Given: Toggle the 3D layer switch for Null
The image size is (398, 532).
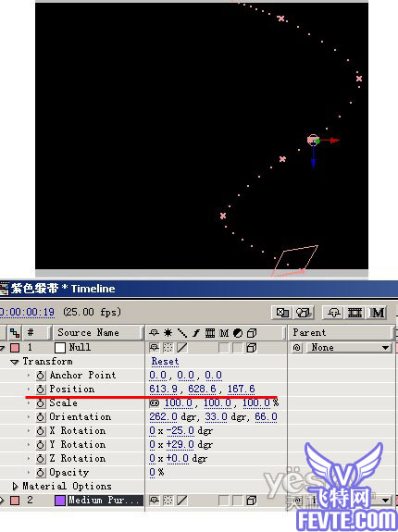Looking at the screenshot, I should pyautogui.click(x=252, y=348).
